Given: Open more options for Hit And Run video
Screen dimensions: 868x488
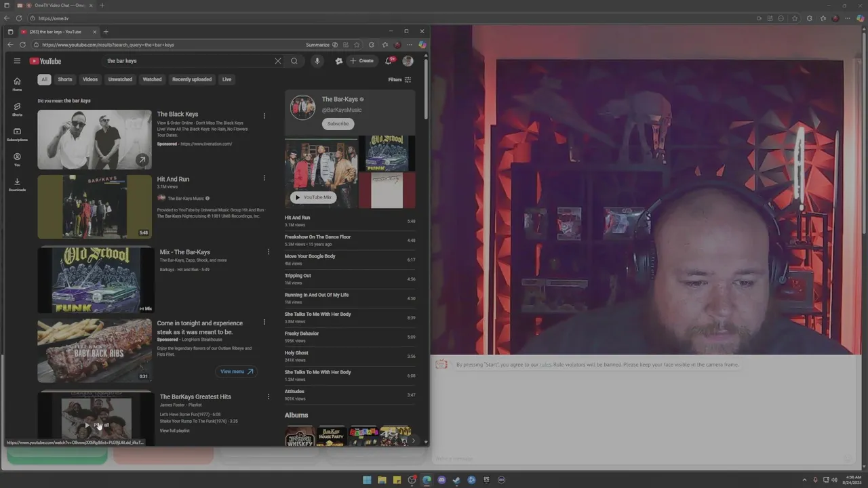Looking at the screenshot, I should click(264, 178).
